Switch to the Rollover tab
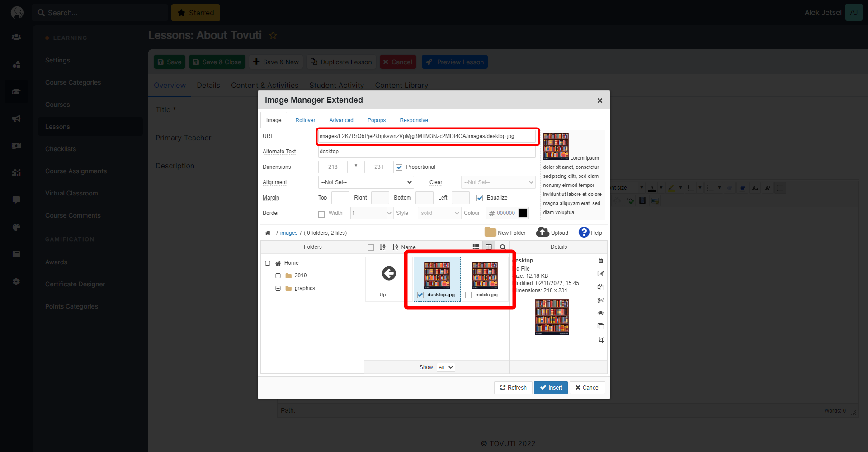868x452 pixels. pos(305,120)
